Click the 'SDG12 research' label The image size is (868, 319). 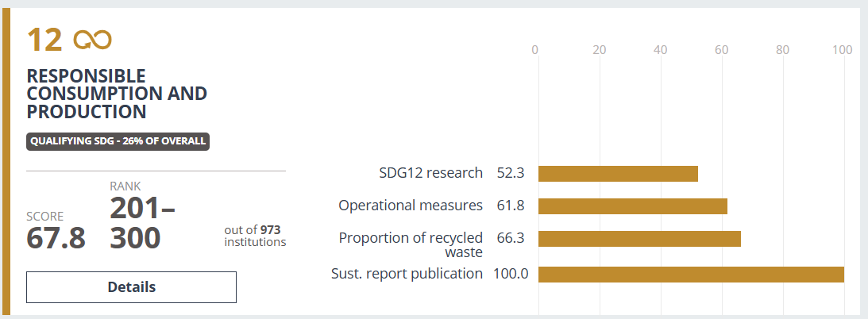[430, 173]
